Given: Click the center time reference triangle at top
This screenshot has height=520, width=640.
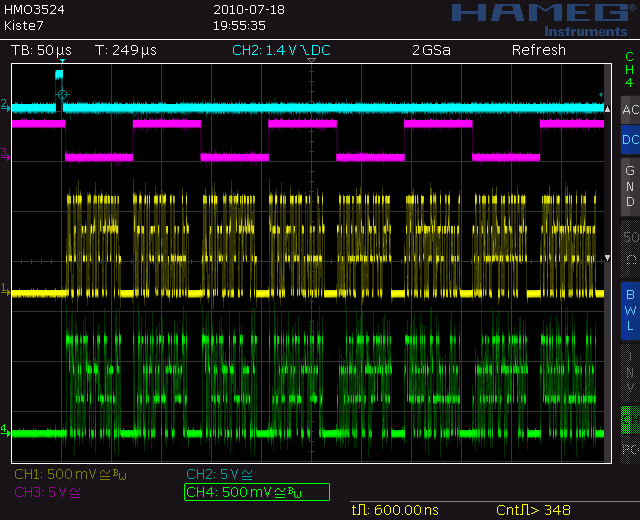Looking at the screenshot, I should coord(311,60).
